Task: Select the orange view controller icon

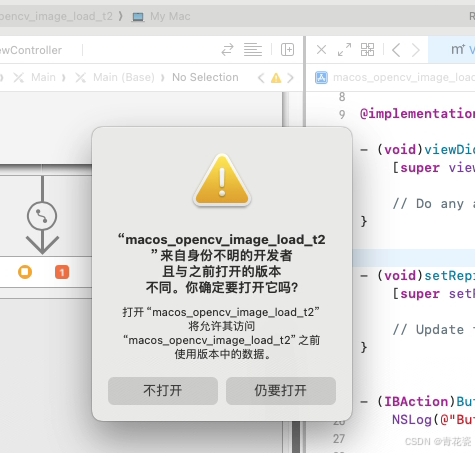Action: 25,272
